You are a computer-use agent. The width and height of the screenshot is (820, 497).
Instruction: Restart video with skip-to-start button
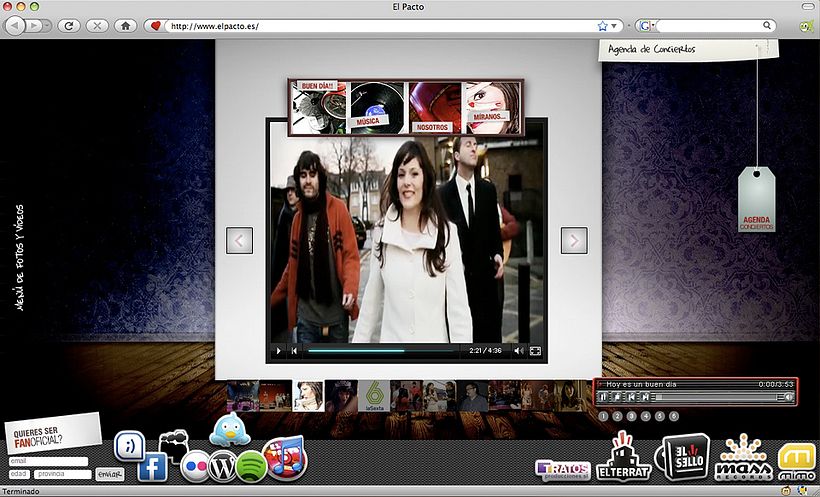[294, 351]
